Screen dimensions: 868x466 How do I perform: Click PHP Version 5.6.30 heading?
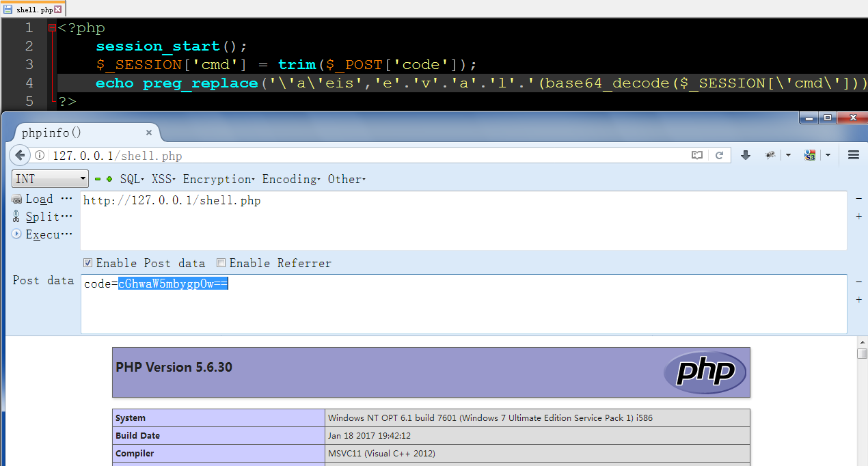point(174,367)
